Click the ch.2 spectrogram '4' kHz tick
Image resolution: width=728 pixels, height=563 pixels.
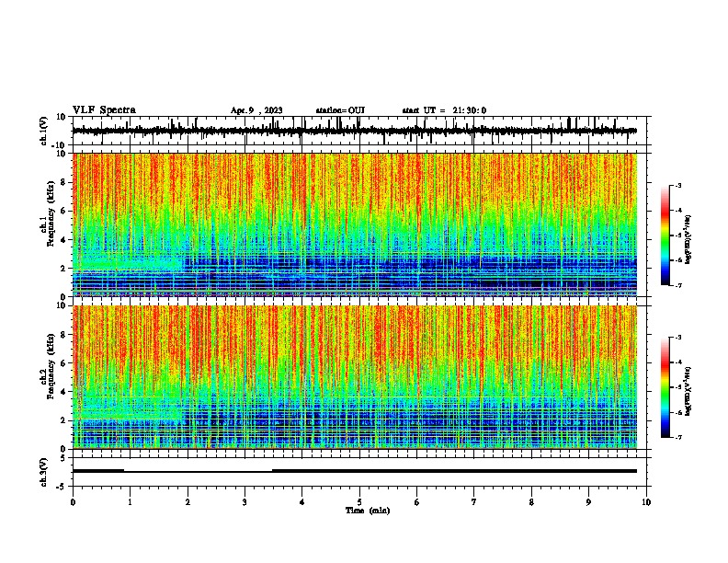pyautogui.click(x=63, y=392)
